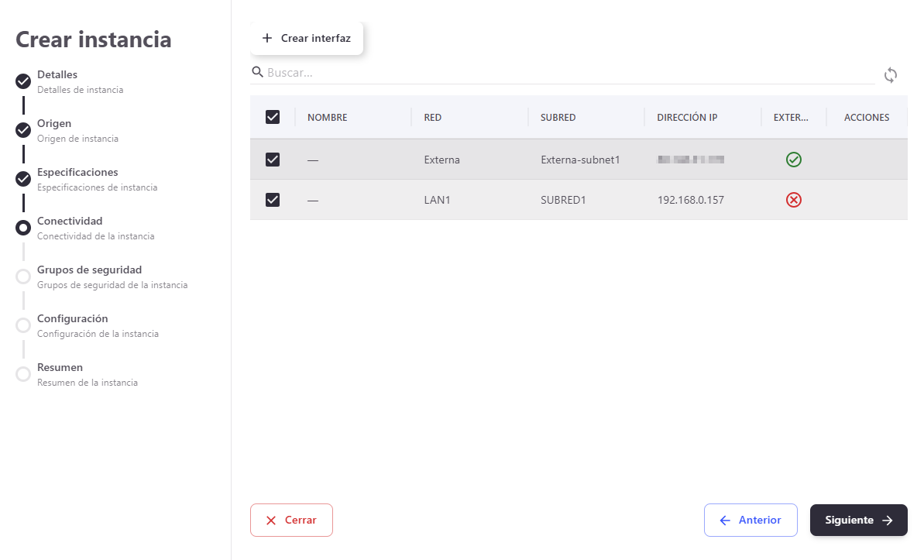
Task: Uncheck the Externa network row checkbox
Action: point(273,160)
